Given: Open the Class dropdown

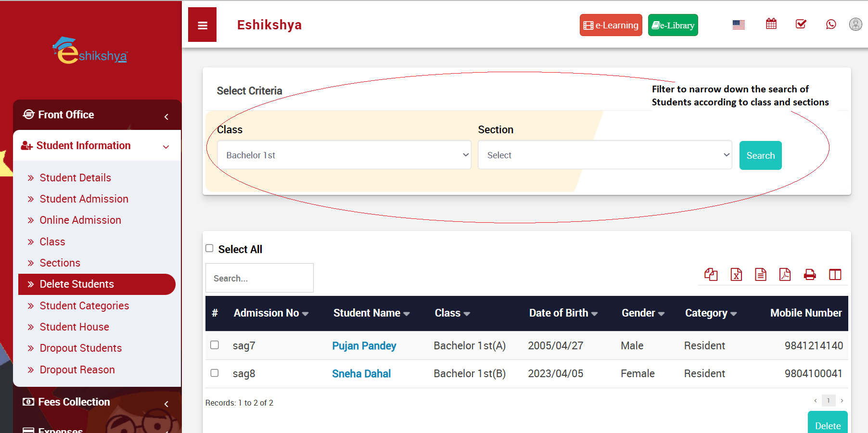Looking at the screenshot, I should [x=344, y=155].
